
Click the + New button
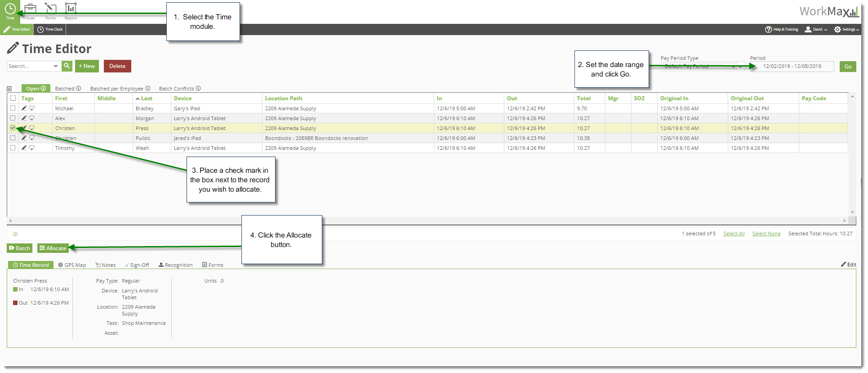point(87,66)
